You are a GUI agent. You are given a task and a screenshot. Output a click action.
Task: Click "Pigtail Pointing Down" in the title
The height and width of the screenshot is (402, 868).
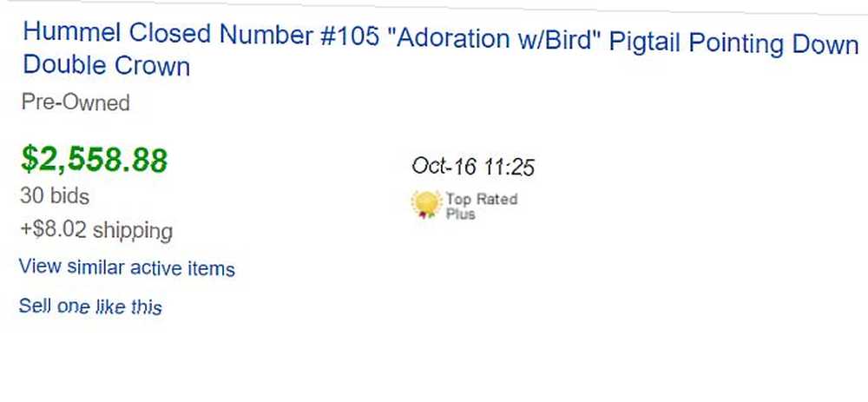coord(733,43)
